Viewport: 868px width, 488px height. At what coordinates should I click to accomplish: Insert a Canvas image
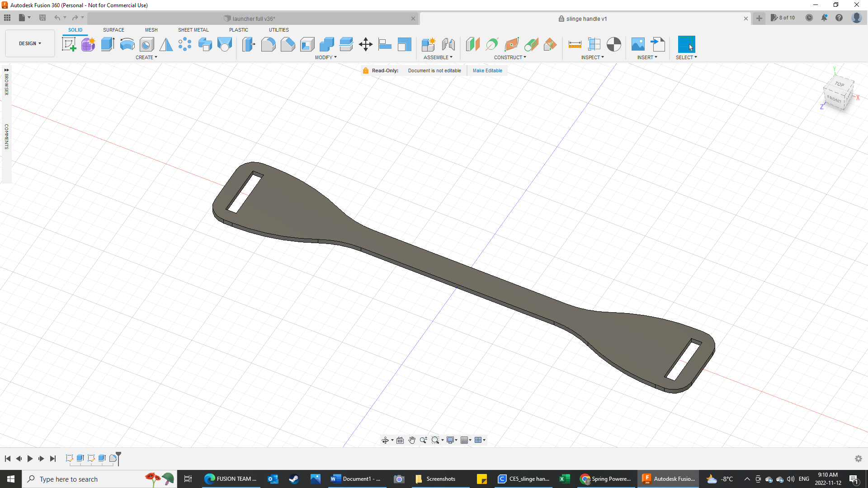638,44
